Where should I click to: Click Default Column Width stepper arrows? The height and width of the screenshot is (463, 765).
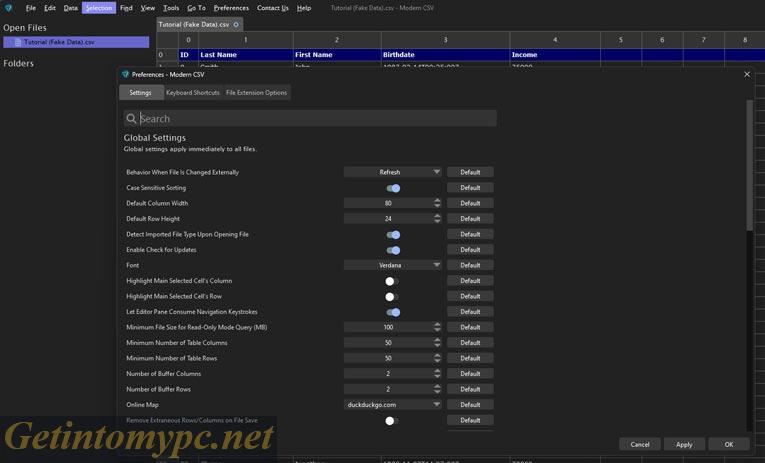(437, 203)
